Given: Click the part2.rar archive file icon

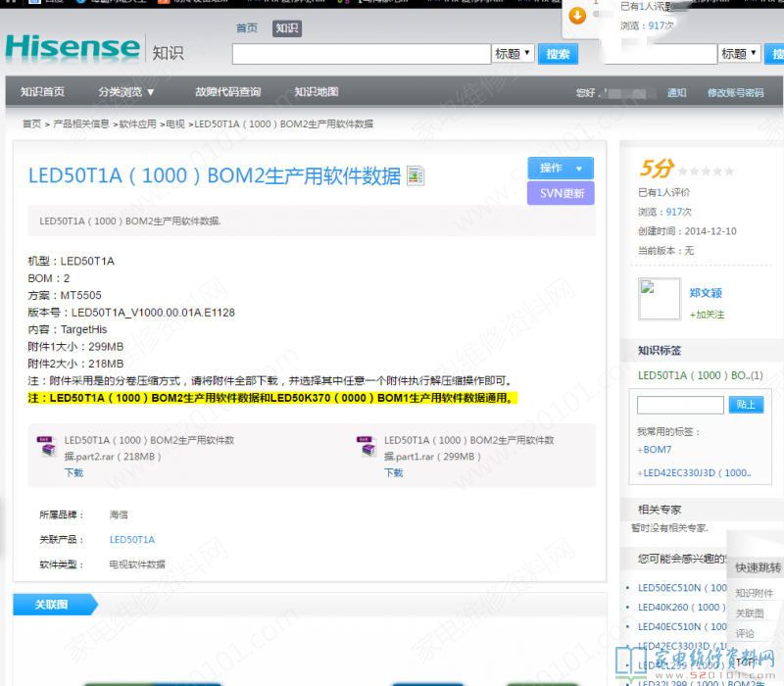Looking at the screenshot, I should (46, 448).
